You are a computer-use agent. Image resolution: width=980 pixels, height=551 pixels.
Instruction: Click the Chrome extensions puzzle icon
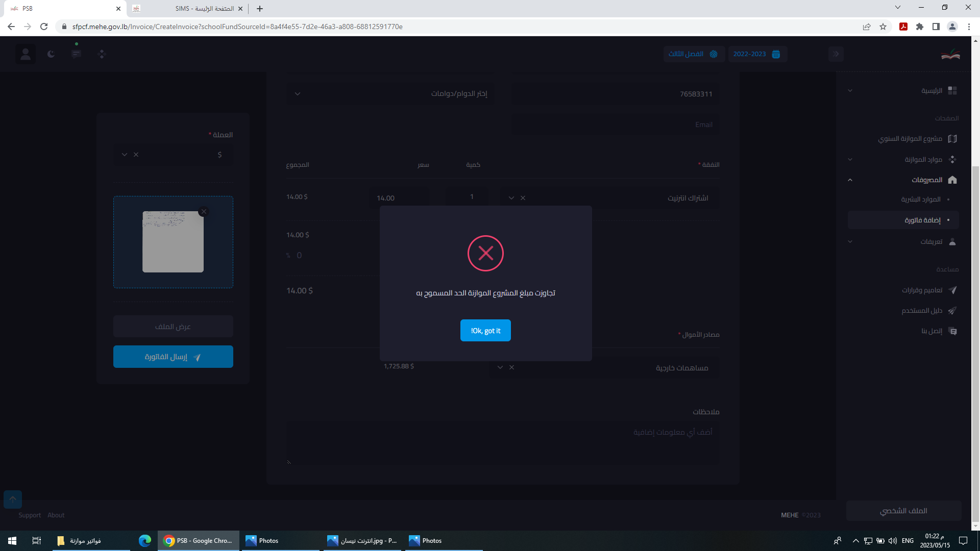click(x=920, y=27)
